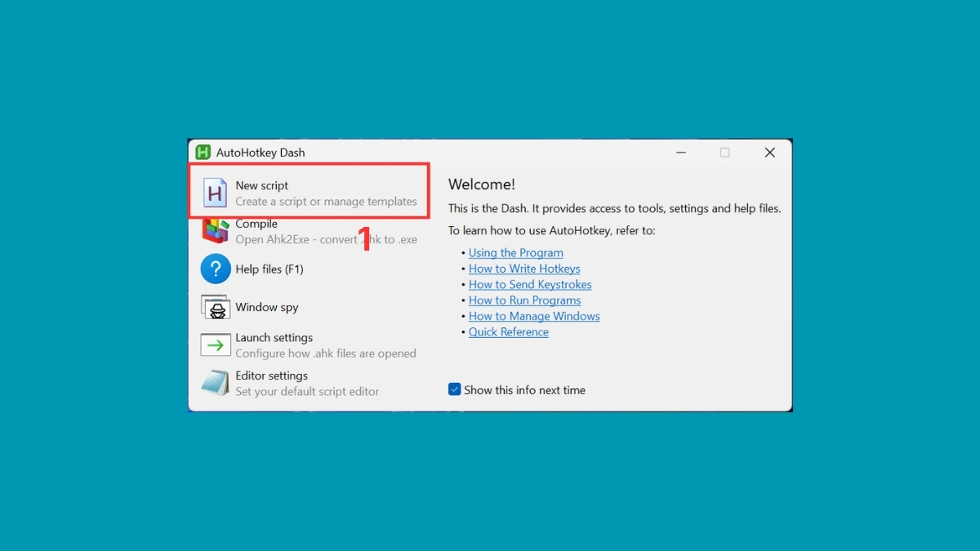Click the New script document icon
The width and height of the screenshot is (980, 551).
216,193
